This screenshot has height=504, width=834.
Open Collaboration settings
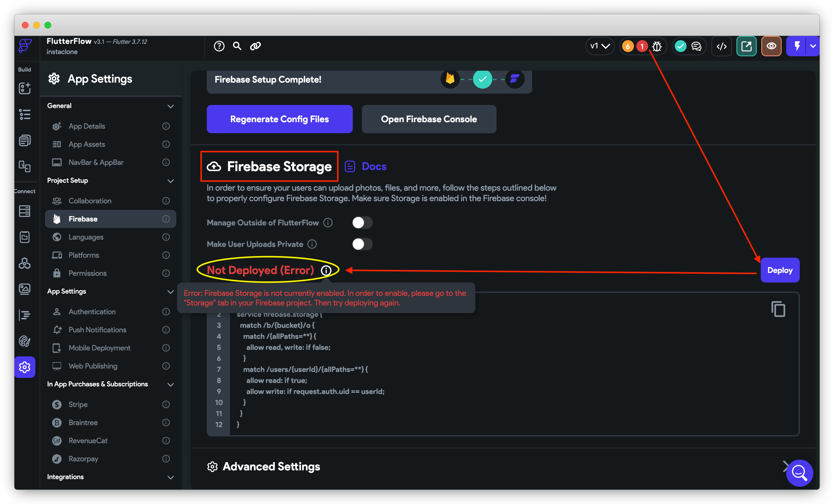point(110,201)
